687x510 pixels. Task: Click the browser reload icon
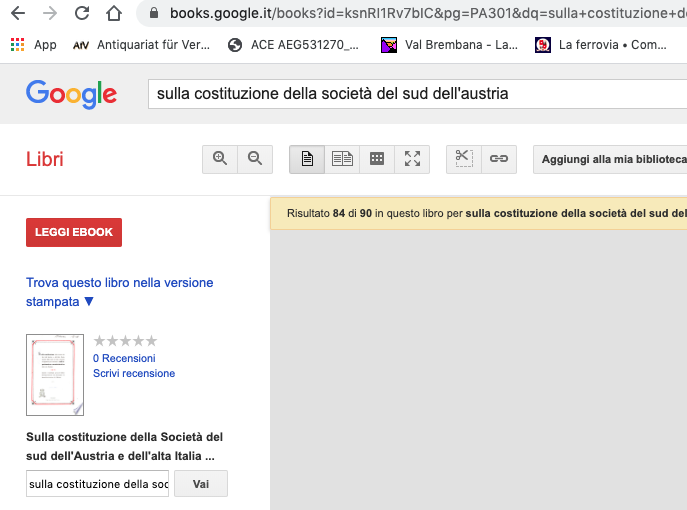click(x=82, y=14)
